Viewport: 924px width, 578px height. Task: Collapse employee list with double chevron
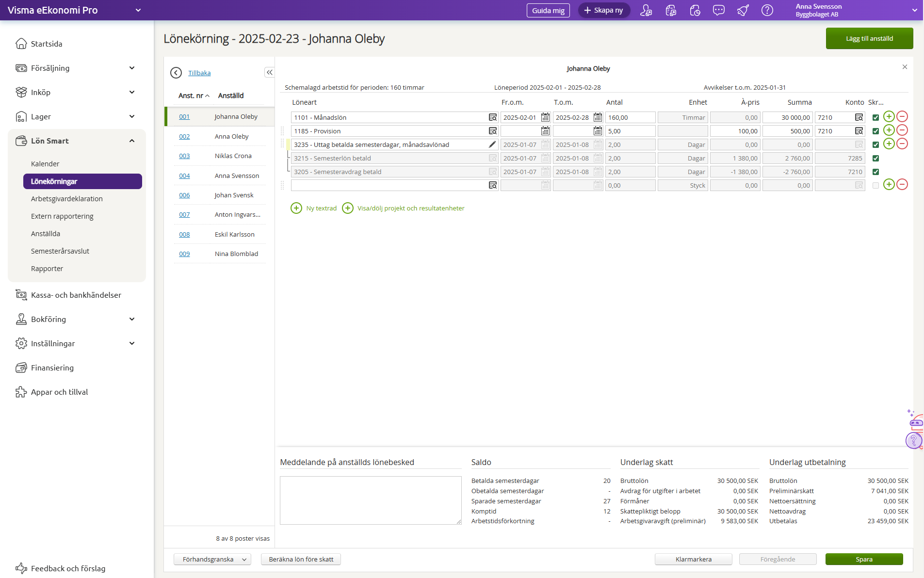tap(270, 72)
